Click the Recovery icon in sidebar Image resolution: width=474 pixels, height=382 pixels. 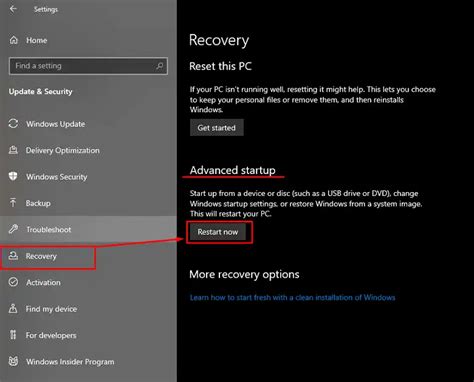click(x=13, y=256)
